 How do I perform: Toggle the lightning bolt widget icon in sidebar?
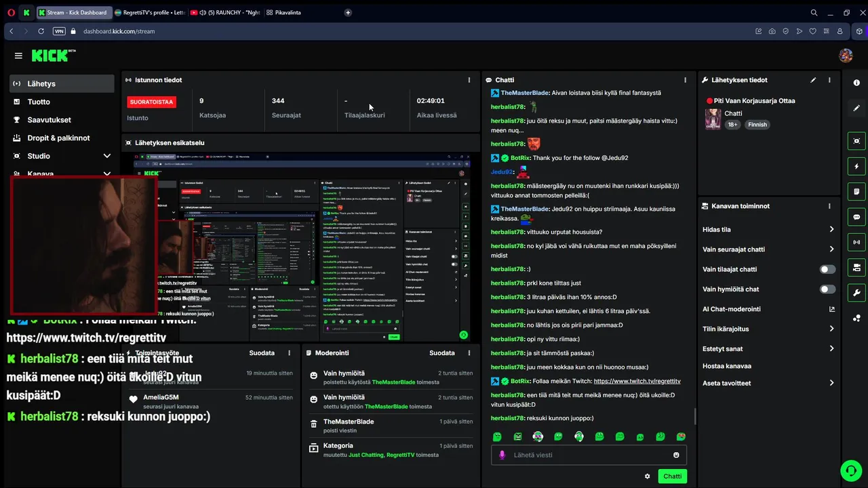click(856, 166)
